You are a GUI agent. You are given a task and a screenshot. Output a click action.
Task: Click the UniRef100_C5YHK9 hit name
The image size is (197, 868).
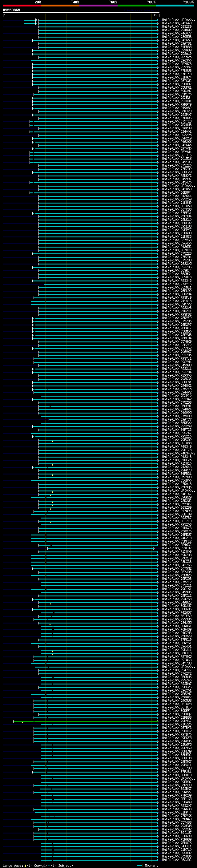pyautogui.click(x=177, y=342)
